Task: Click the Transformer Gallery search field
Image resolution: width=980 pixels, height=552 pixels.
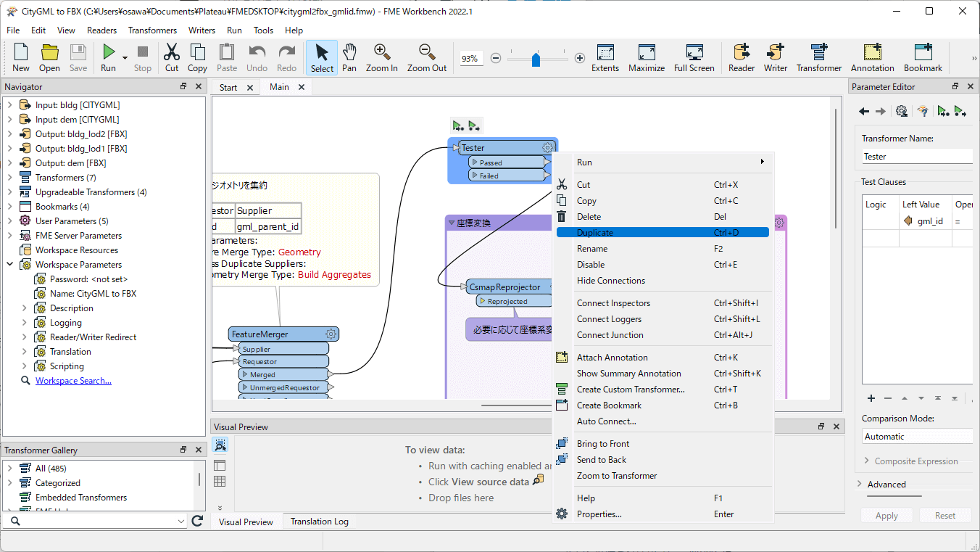Action: click(94, 521)
